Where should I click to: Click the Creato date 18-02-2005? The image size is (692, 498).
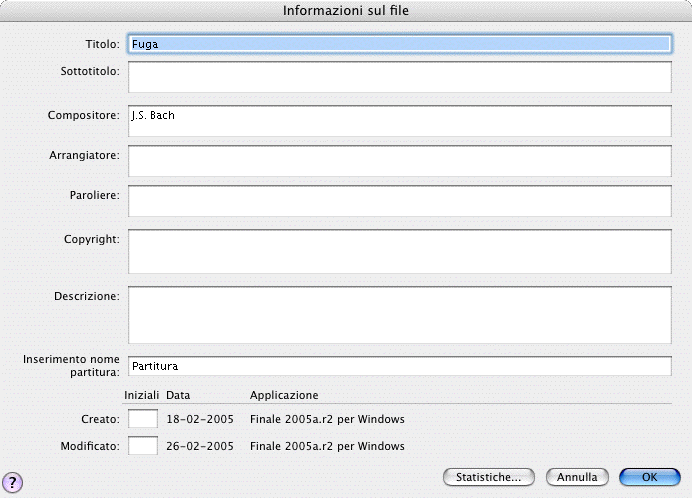coord(200,419)
